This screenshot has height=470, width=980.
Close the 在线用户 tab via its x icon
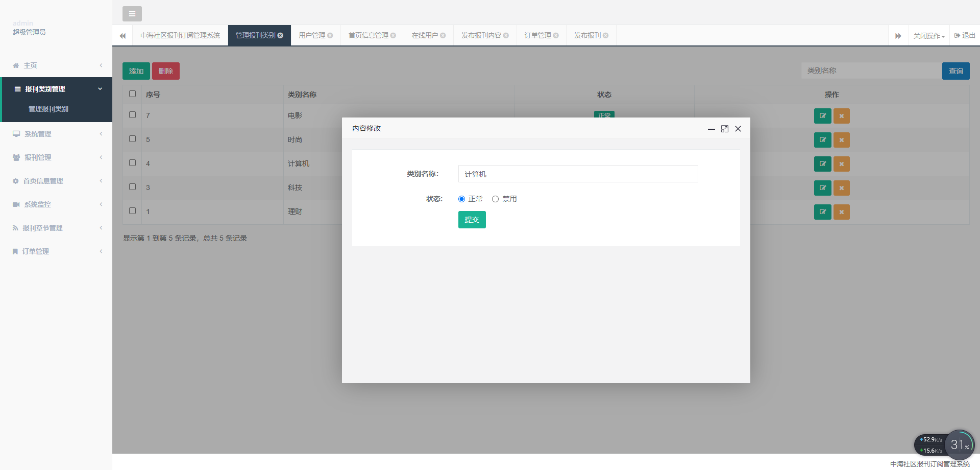(x=443, y=35)
